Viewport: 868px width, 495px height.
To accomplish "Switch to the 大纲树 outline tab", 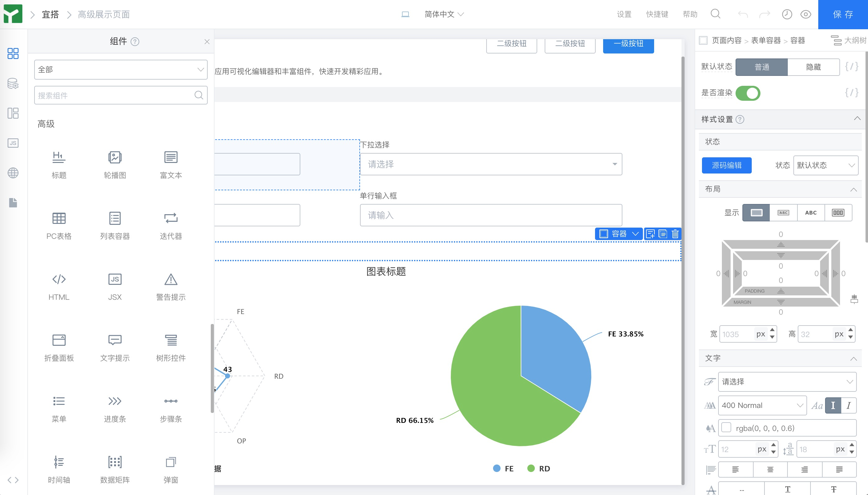I will point(849,40).
